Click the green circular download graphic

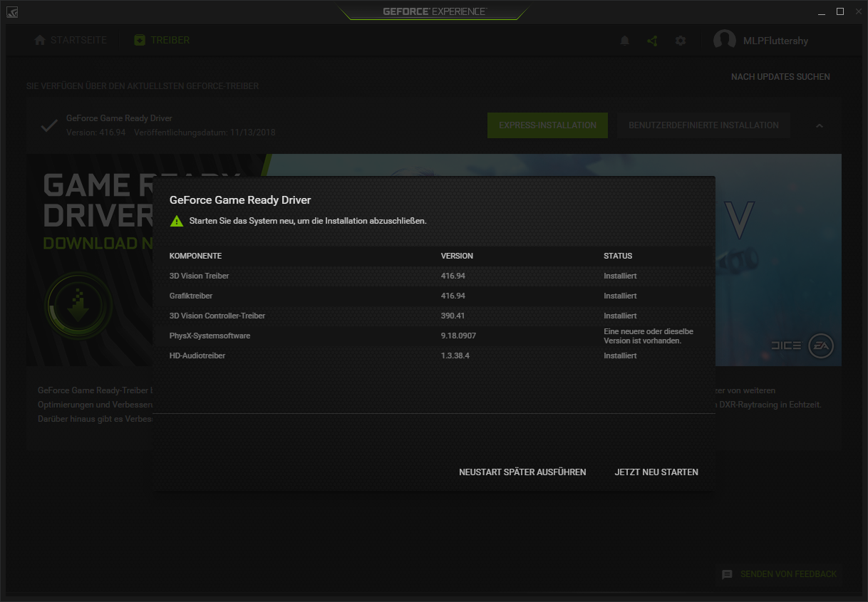click(78, 306)
